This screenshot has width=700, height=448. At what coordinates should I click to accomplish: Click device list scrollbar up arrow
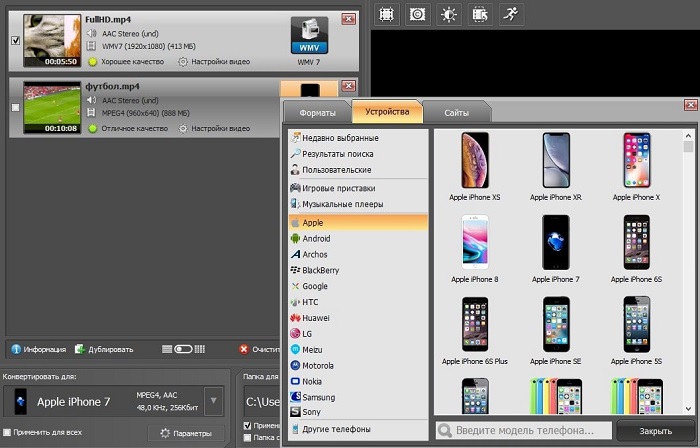688,136
